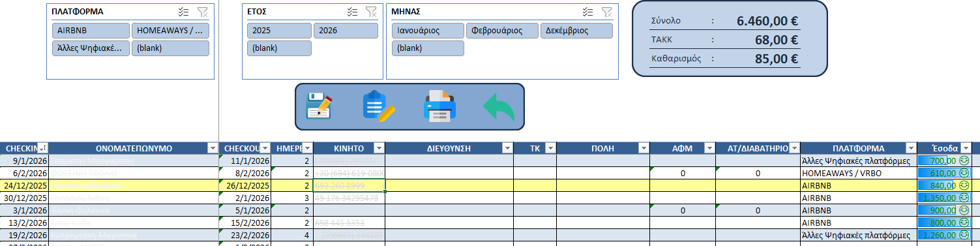The height and width of the screenshot is (246, 980).
Task: Clear filter on ΕΤΟΣ slicer
Action: tap(371, 12)
